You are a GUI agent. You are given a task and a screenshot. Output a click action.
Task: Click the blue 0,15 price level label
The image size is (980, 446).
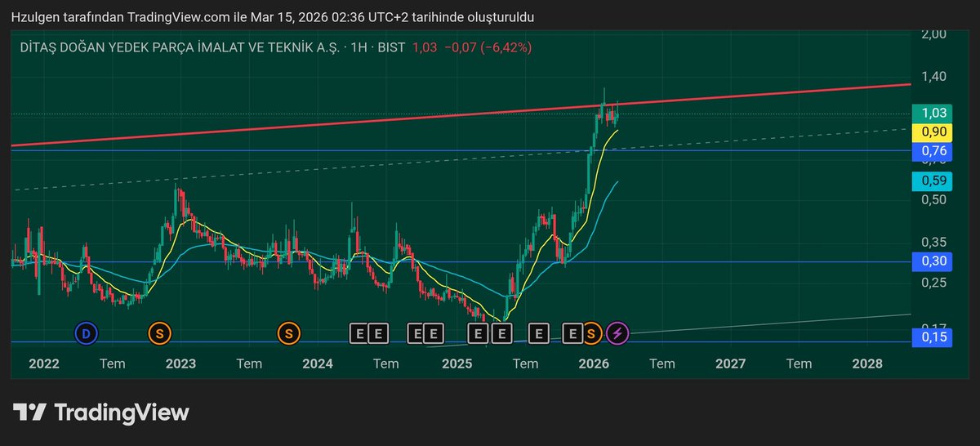tap(933, 338)
